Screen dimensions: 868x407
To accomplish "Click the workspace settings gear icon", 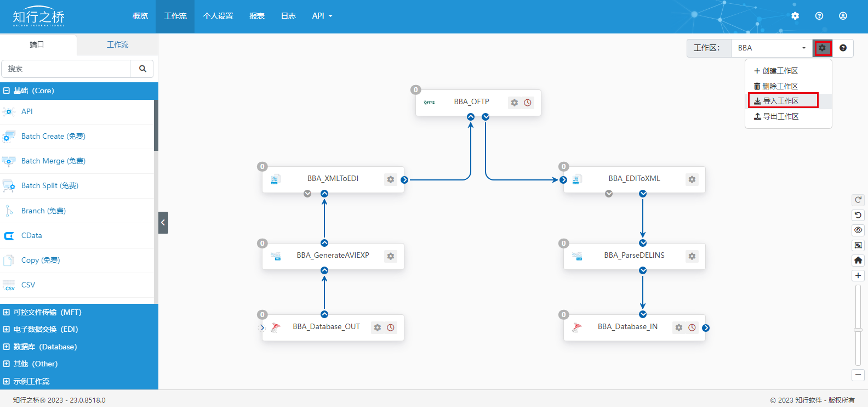I will tap(822, 48).
